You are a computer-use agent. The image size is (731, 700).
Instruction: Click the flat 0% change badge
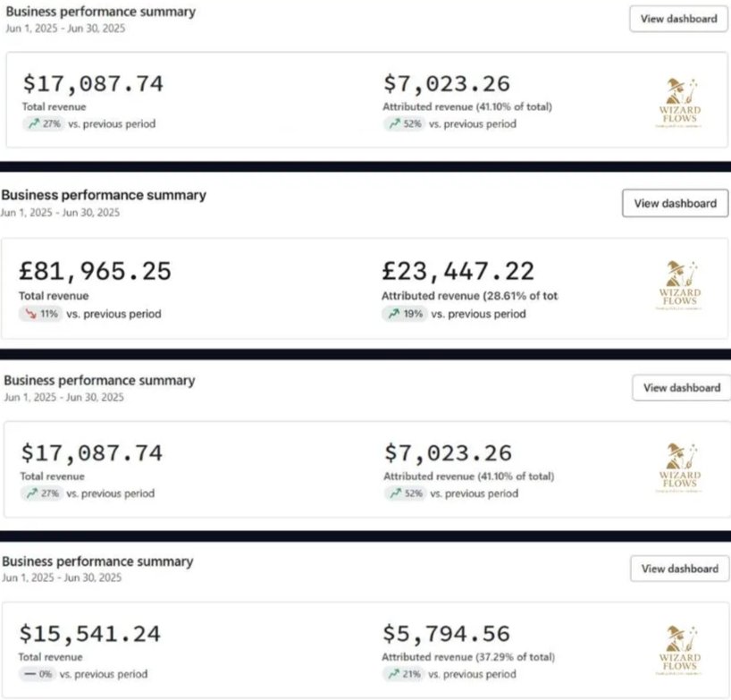pyautogui.click(x=38, y=674)
